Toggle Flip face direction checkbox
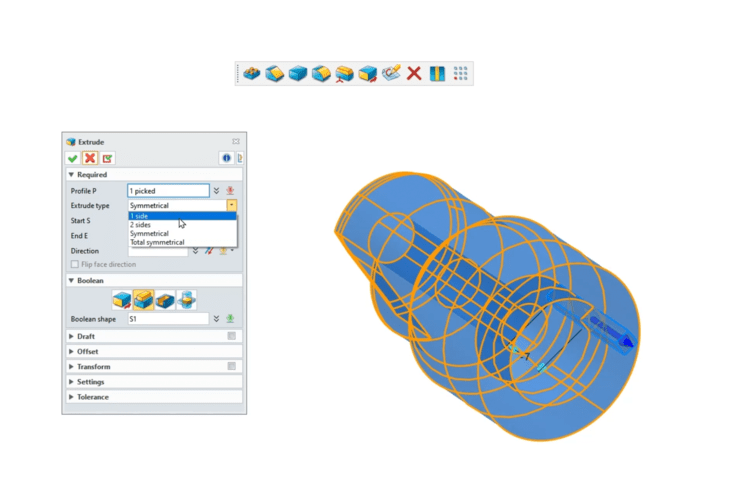 point(75,265)
